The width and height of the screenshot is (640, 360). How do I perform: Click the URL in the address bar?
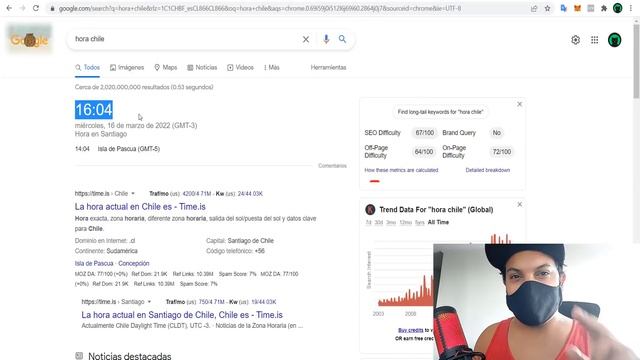coord(260,9)
